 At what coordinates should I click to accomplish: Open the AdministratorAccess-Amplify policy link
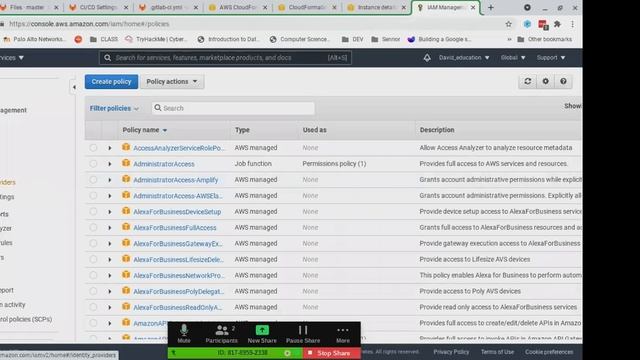(x=176, y=180)
